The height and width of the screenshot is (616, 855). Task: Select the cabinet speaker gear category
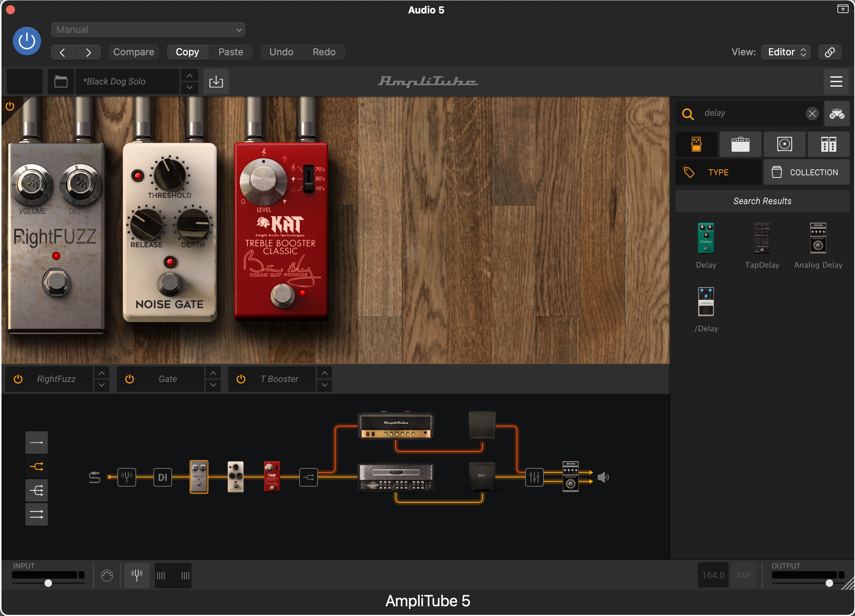pyautogui.click(x=785, y=144)
